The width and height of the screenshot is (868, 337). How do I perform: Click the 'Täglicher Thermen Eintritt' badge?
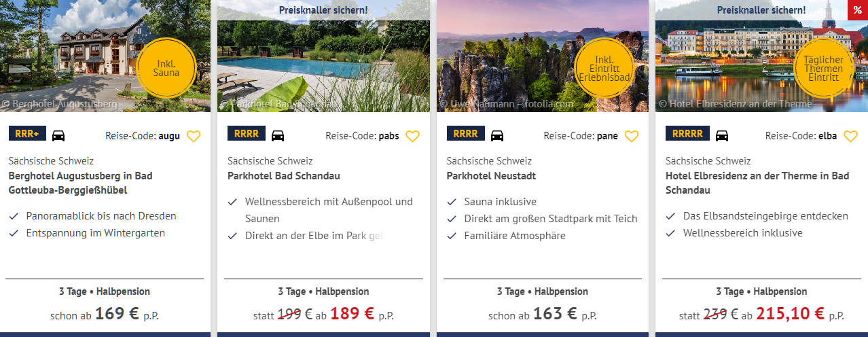[x=823, y=68]
